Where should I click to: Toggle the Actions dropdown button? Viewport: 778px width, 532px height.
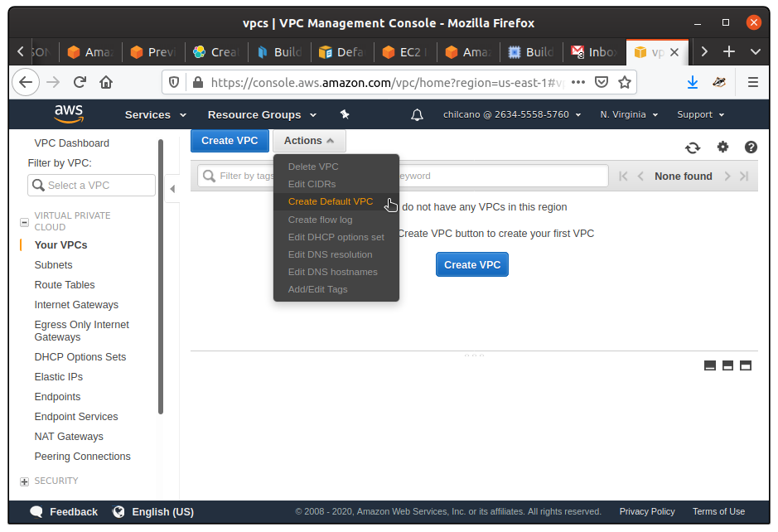(x=309, y=141)
